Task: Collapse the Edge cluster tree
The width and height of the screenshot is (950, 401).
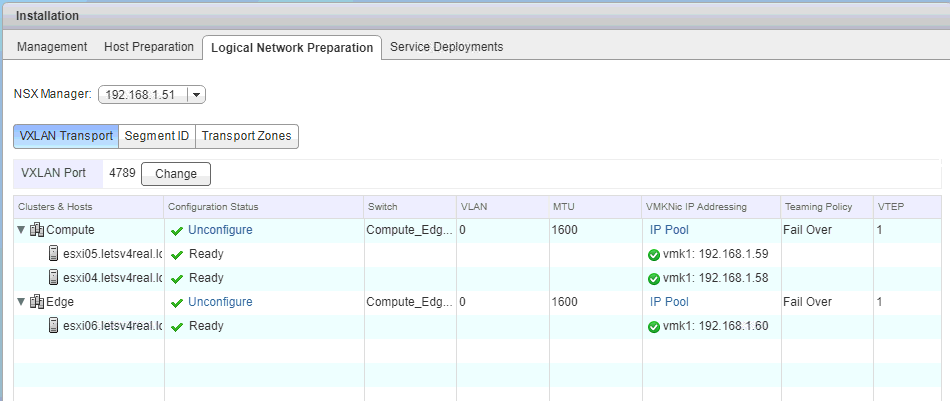Action: click(x=22, y=302)
